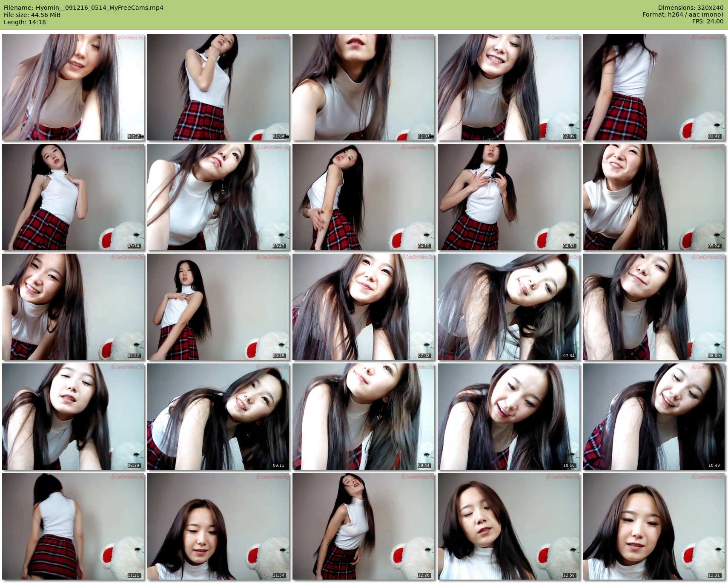Select the 10:49 thumbnail
The height and width of the screenshot is (583, 728).
tap(654, 417)
